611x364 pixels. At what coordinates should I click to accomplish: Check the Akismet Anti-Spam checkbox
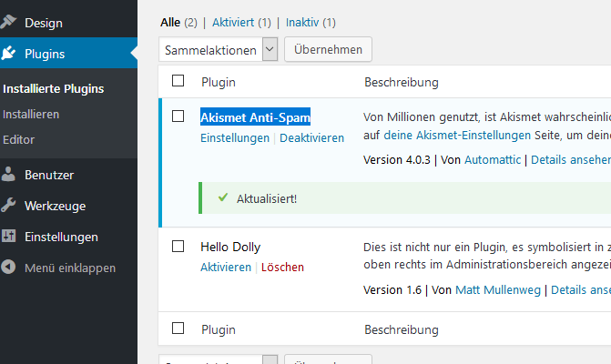click(178, 116)
